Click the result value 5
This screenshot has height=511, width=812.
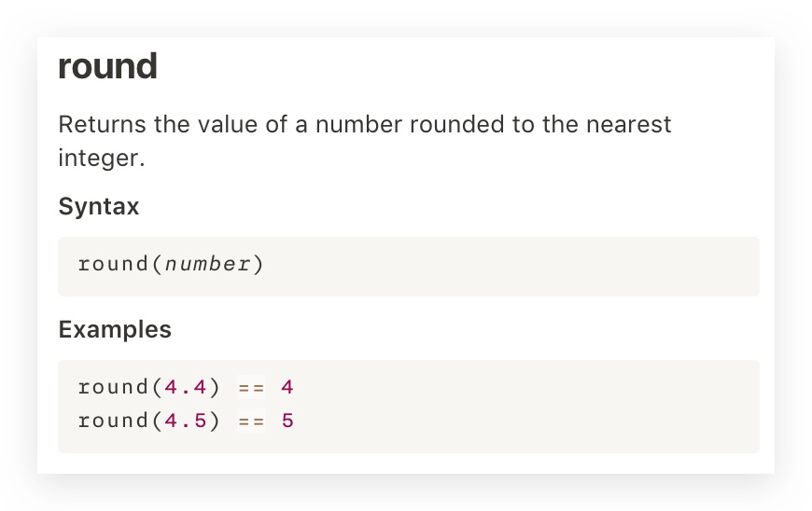point(287,421)
